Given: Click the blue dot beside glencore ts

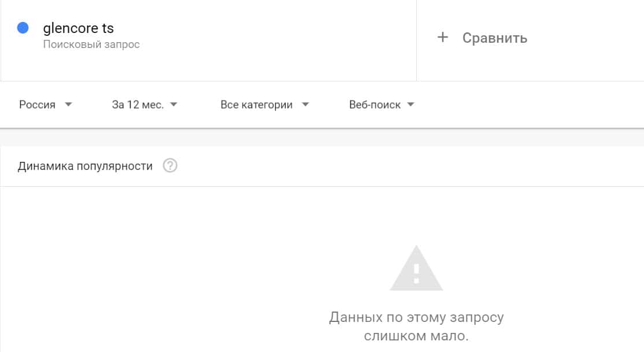Looking at the screenshot, I should click(23, 28).
